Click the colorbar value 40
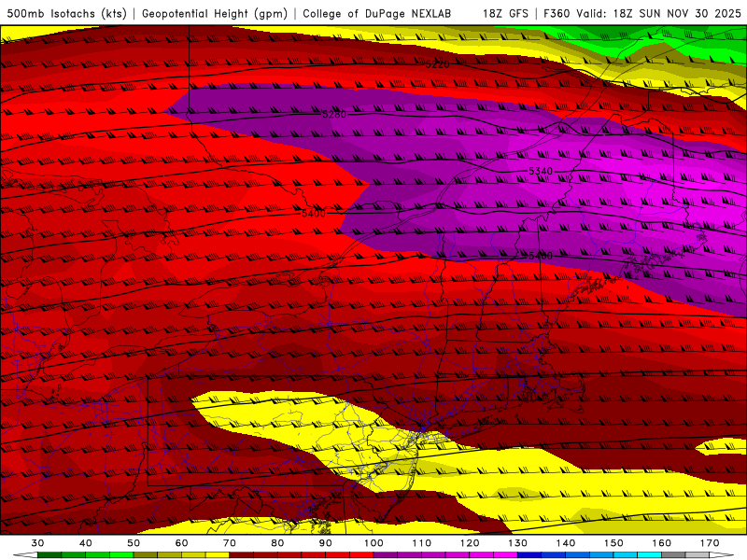 coord(86,543)
